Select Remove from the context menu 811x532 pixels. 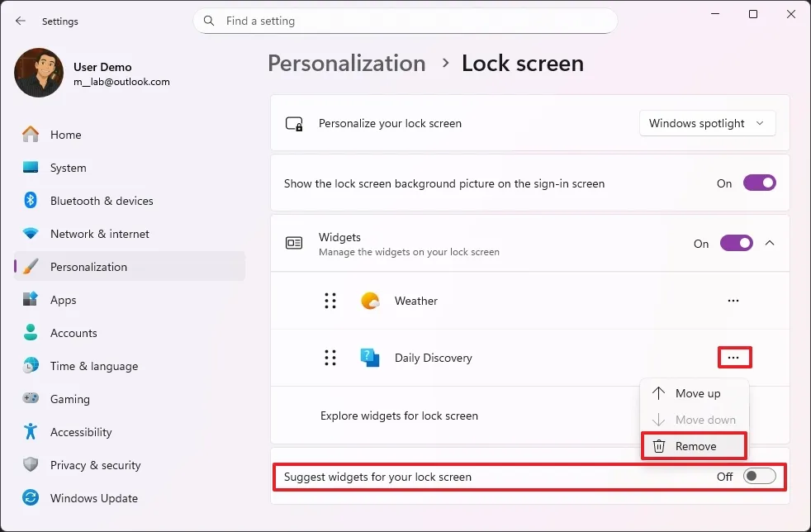coord(694,446)
